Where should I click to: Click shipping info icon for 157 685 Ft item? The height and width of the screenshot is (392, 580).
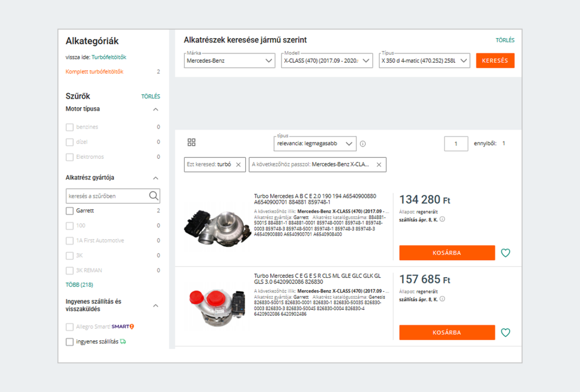tap(442, 299)
